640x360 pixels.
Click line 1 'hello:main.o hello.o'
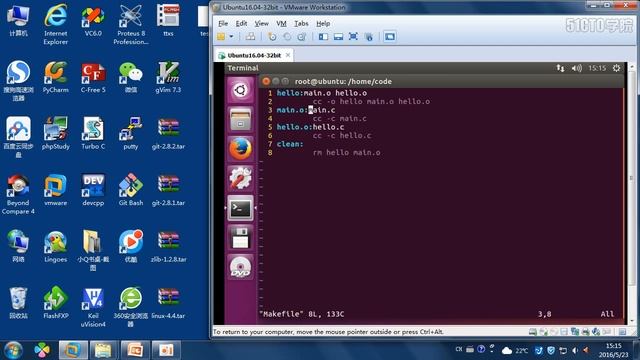click(322, 93)
